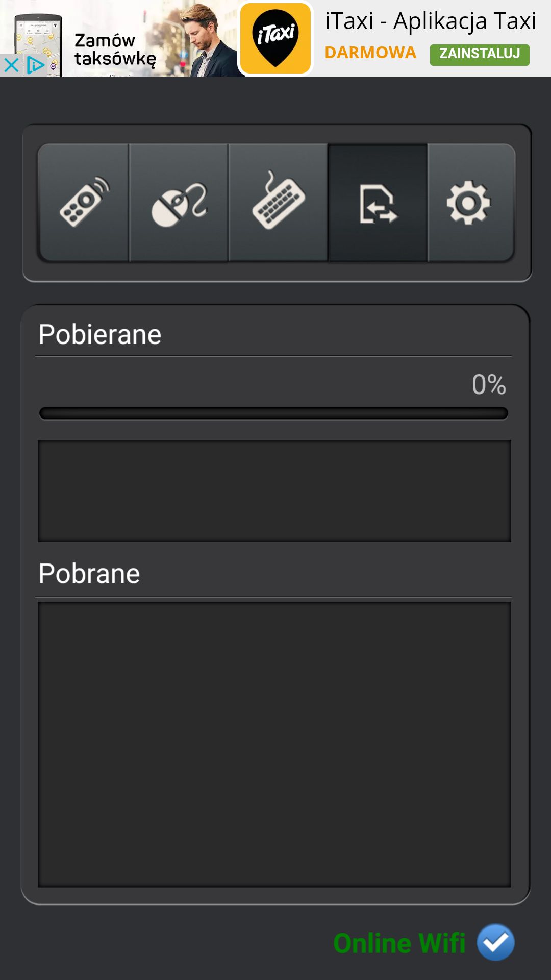Select the file transfer tab
Image resolution: width=551 pixels, height=980 pixels.
click(x=378, y=203)
